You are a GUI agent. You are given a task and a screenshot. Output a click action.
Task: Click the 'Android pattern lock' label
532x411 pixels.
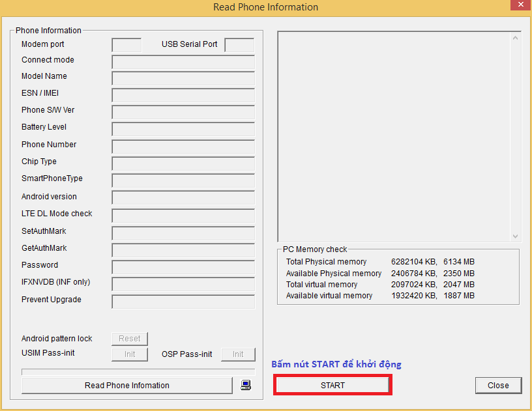coord(57,339)
